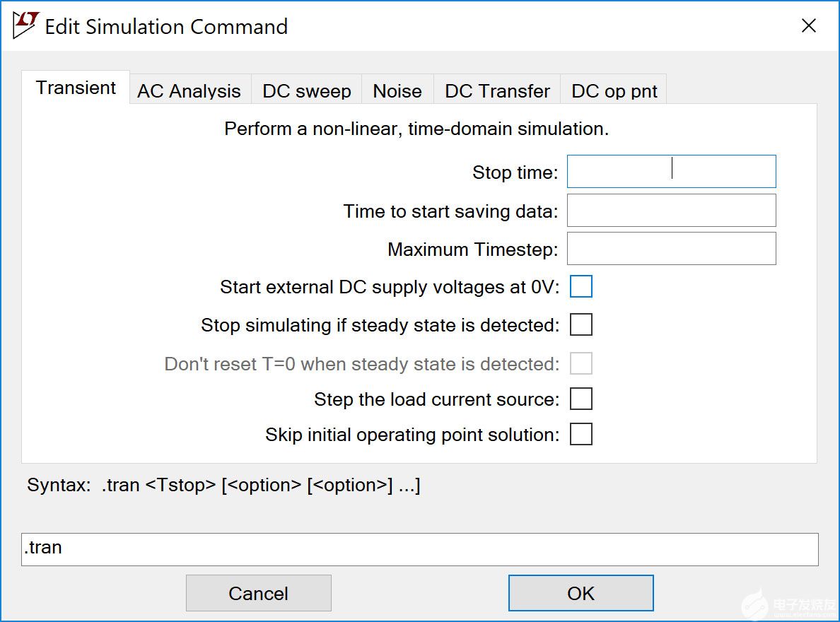Enable Start external DC supply voltages at 0V
This screenshot has width=840, height=622.
[x=581, y=287]
